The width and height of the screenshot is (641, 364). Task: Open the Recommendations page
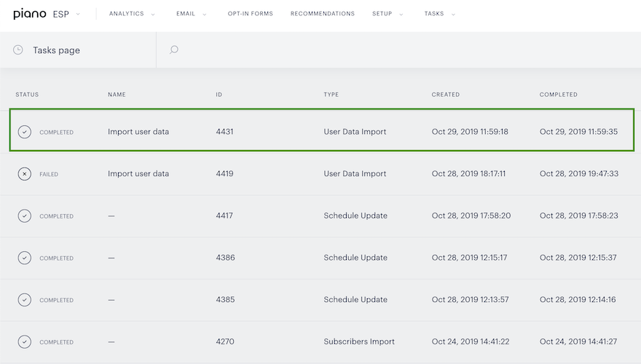pos(323,14)
